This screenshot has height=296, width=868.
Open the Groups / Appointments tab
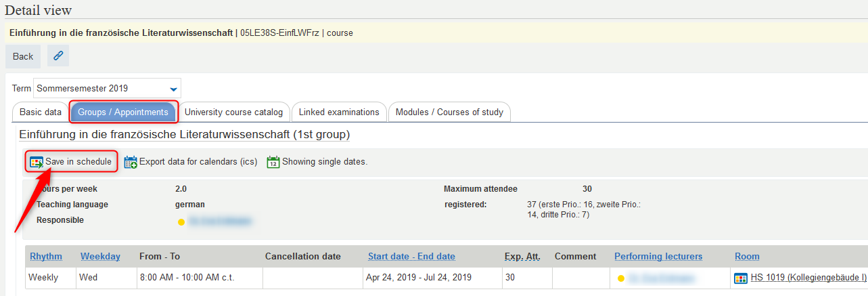pos(123,112)
